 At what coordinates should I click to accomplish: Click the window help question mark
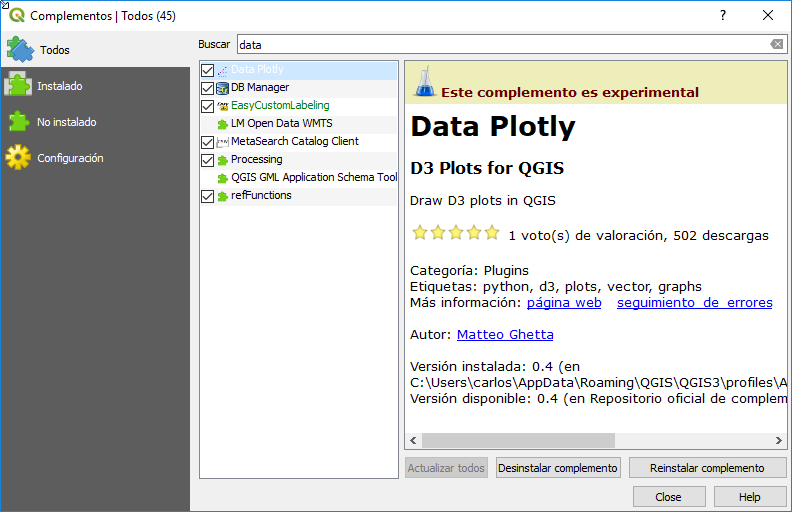tap(723, 15)
